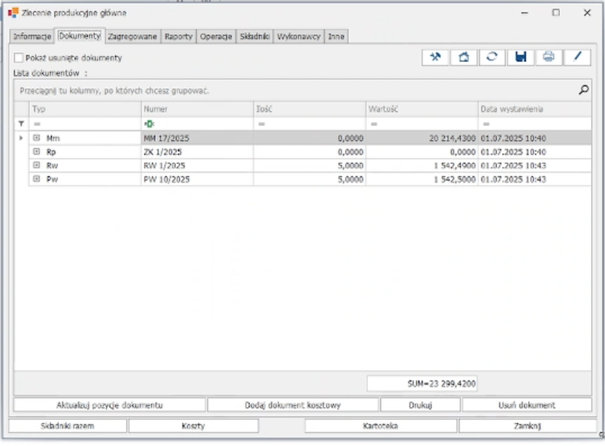Open the Raporty tab
This screenshot has height=446, width=605.
(178, 37)
